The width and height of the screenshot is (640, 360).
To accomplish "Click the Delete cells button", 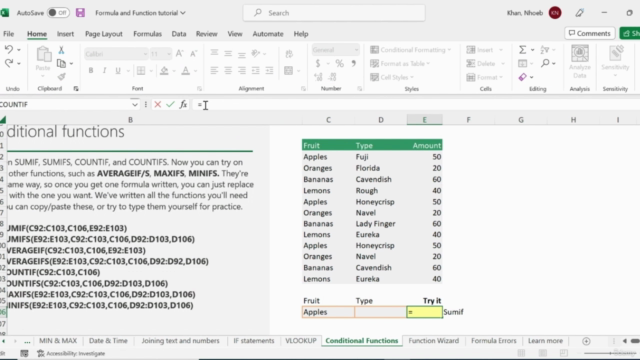I will (x=485, y=64).
